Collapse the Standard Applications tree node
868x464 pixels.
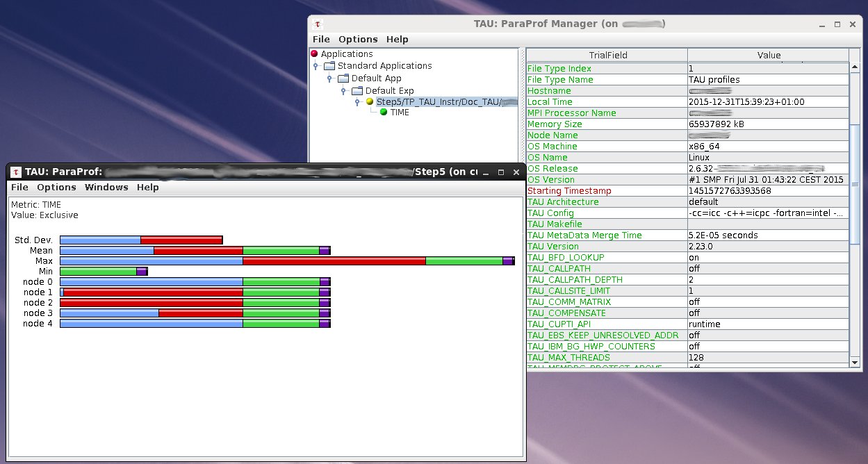(316, 66)
